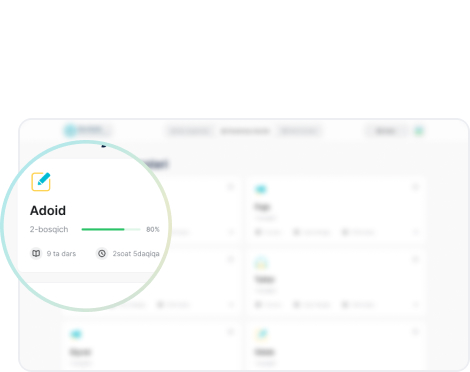Viewport: 470px width, 372px height.
Task: Select the 9 ta dars lessons count
Action: 61,254
